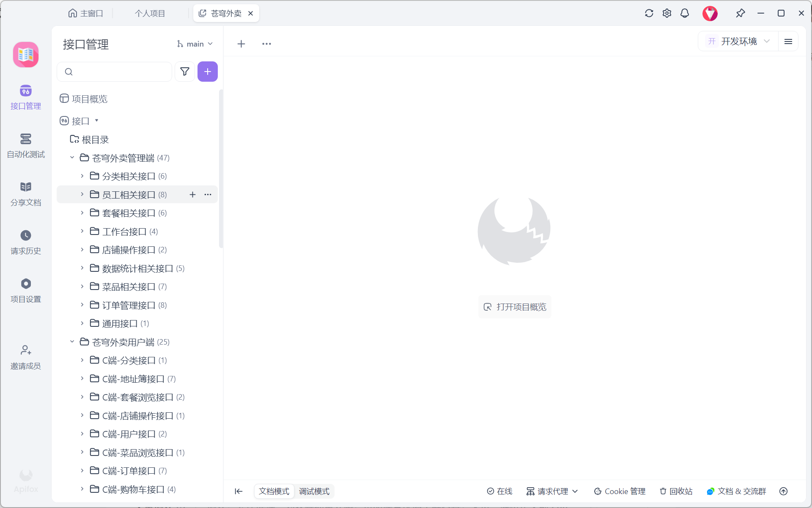Screen dimensions: 812x508
Task: Click 打开项目概览 button
Action: pos(515,307)
